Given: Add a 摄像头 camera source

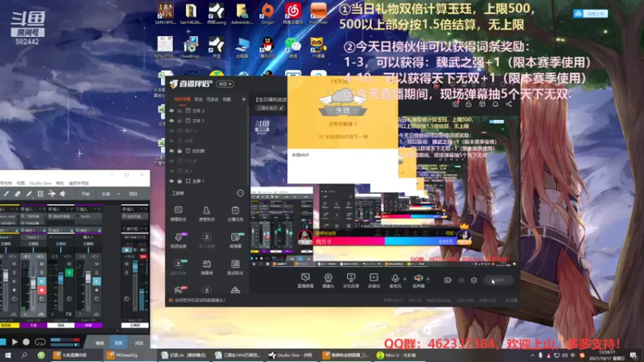Looking at the screenshot, I should point(328,281).
